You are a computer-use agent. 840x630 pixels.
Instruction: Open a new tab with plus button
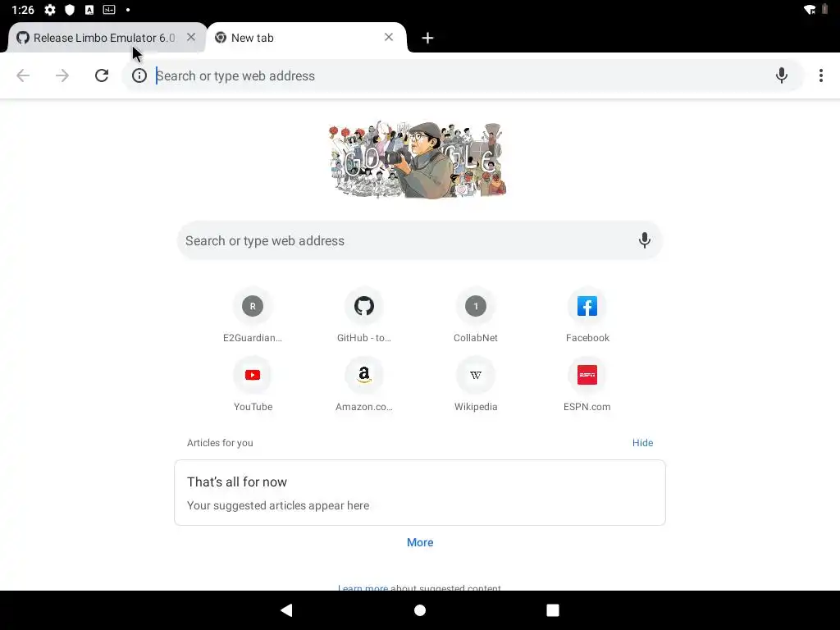427,38
